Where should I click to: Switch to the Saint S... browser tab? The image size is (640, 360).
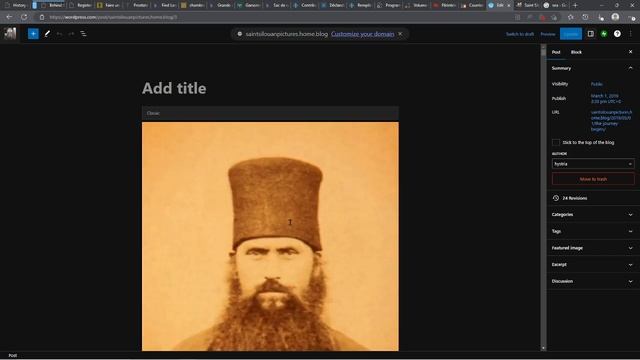[528, 5]
